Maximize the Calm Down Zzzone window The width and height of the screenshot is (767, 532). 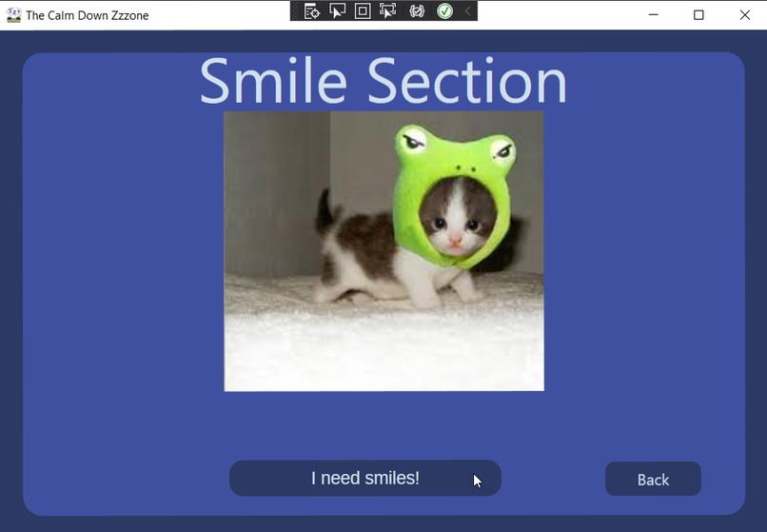pos(698,15)
